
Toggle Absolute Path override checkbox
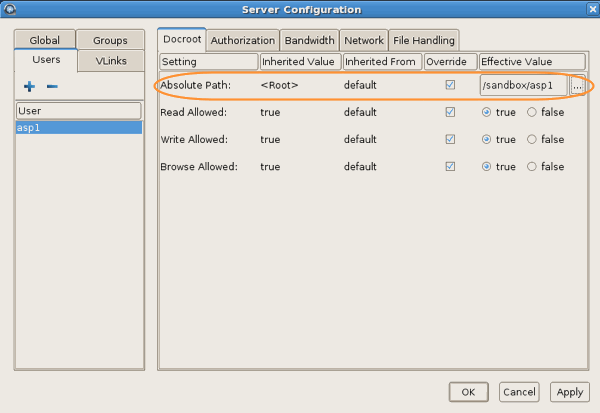pos(450,85)
